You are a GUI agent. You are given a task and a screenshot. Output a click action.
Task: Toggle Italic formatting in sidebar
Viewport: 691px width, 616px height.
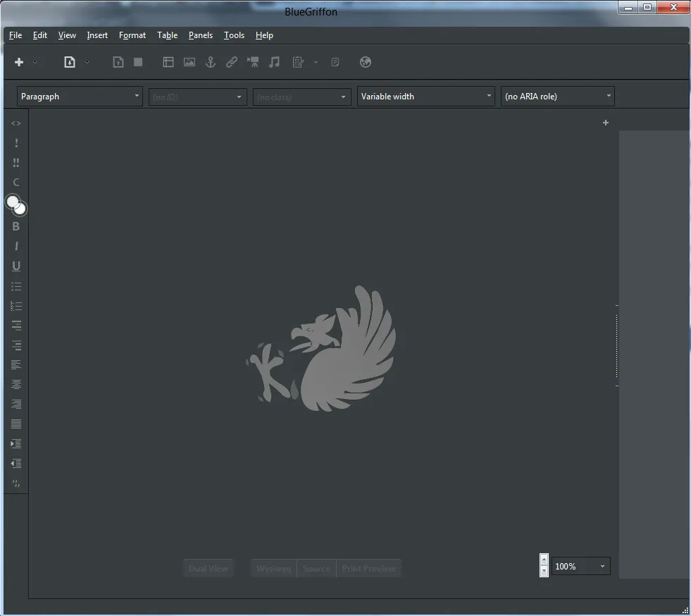tap(16, 246)
